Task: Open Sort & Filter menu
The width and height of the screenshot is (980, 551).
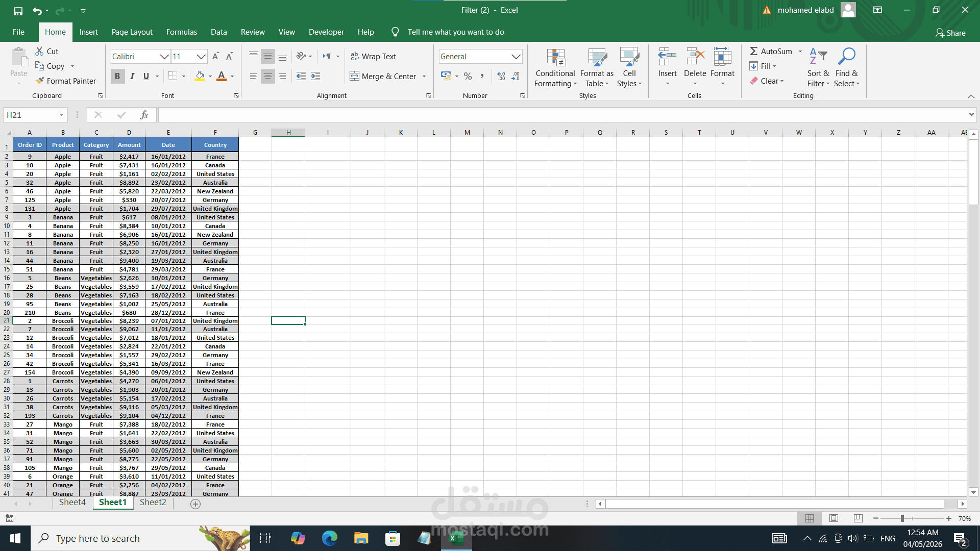Action: pos(818,68)
